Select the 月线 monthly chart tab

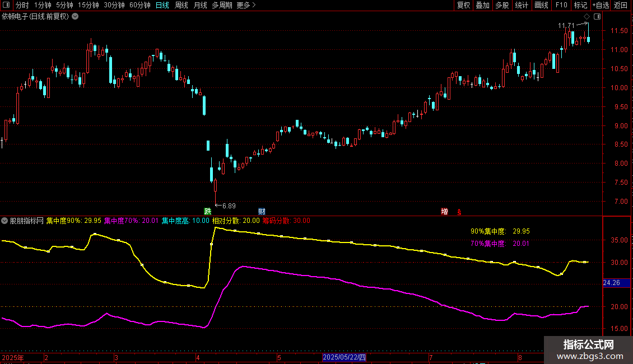pos(200,5)
